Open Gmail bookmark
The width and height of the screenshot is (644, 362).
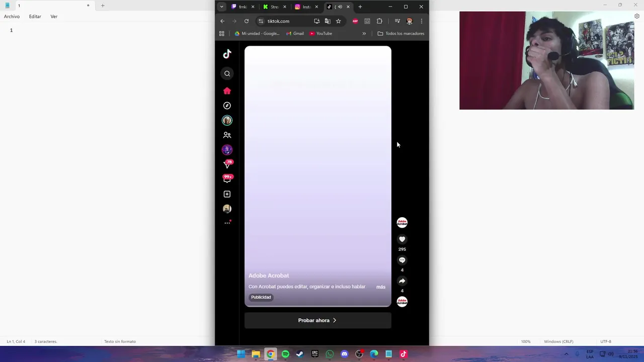point(295,34)
